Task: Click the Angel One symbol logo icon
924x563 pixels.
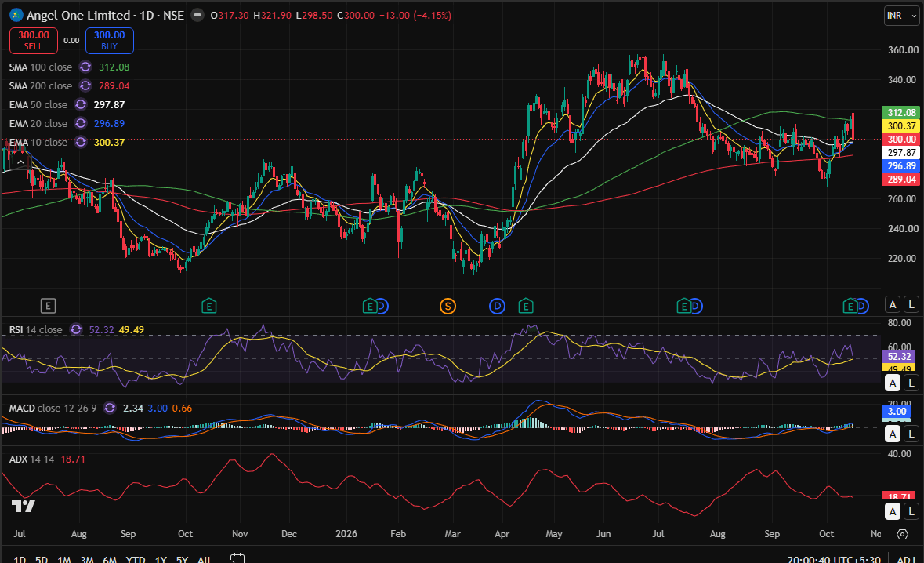Action: 16,16
